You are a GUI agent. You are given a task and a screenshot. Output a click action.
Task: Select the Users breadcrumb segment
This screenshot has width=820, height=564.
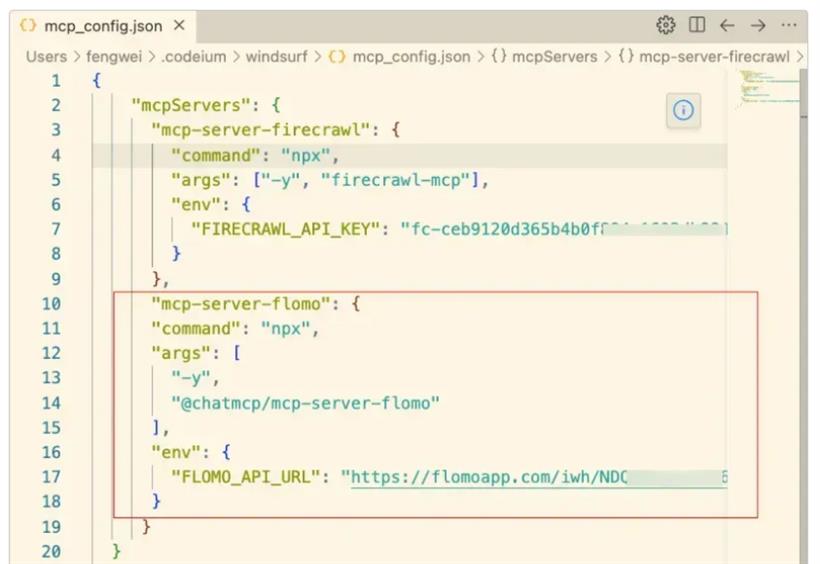click(x=47, y=57)
